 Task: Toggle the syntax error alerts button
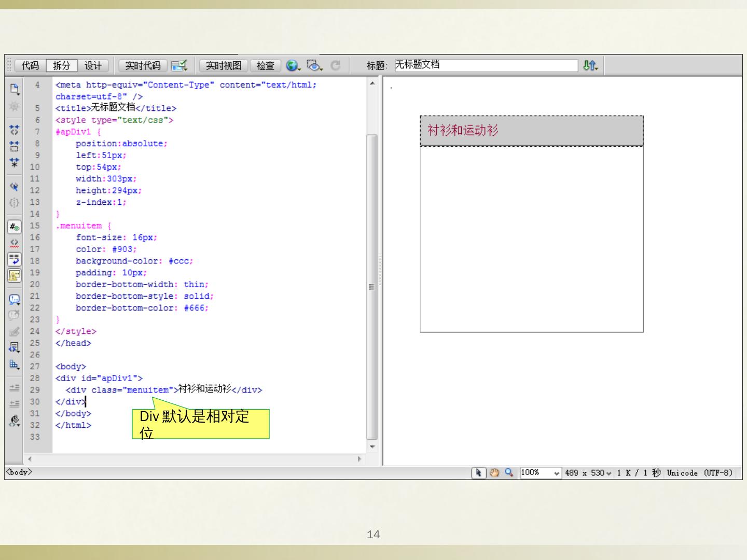15,275
